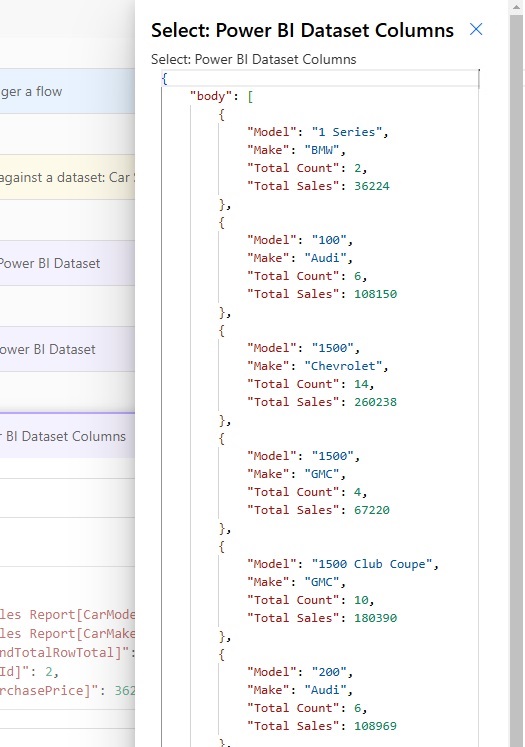The image size is (525, 747).
Task: Select the "ger a flow" trigger step
Action: coord(67,91)
